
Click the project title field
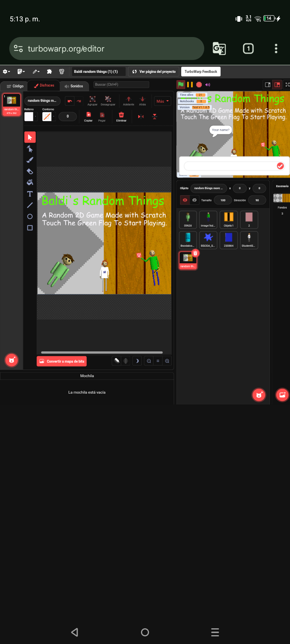[99, 72]
